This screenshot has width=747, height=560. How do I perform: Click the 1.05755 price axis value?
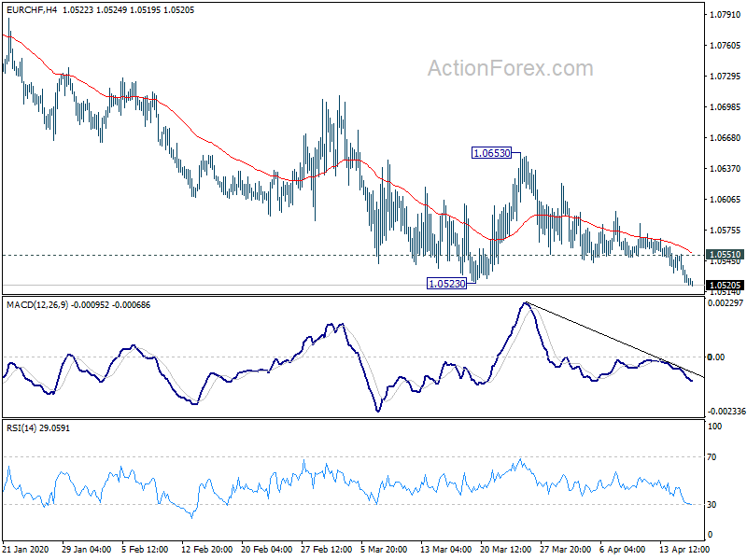(x=726, y=230)
